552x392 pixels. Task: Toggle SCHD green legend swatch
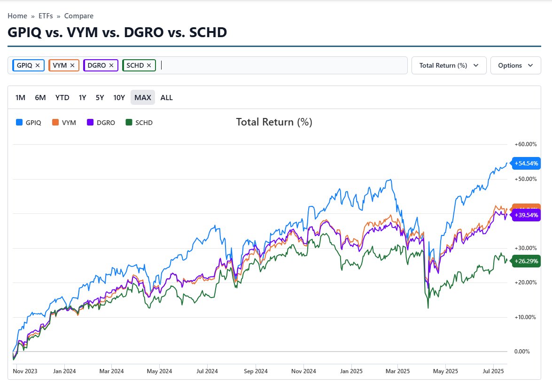pyautogui.click(x=129, y=123)
